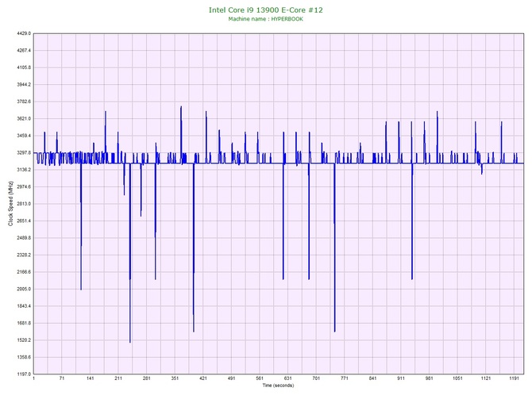Click the 4105.8 y-axis value

pos(24,67)
